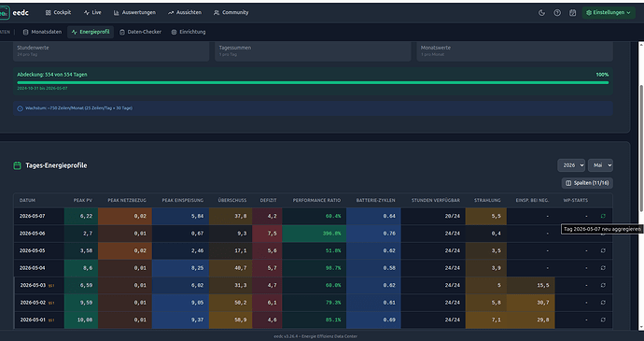644x341 pixels.
Task: Click the 100% coverage label
Action: click(x=602, y=75)
